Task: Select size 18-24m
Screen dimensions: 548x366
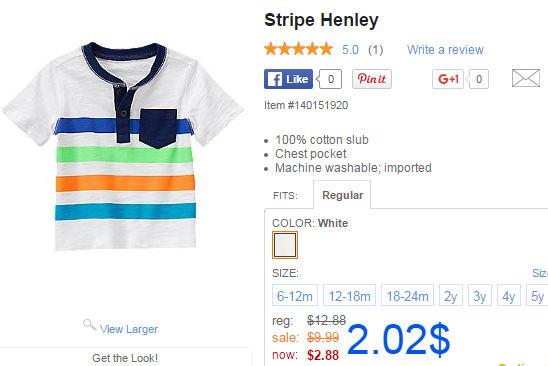Action: pyautogui.click(x=407, y=295)
